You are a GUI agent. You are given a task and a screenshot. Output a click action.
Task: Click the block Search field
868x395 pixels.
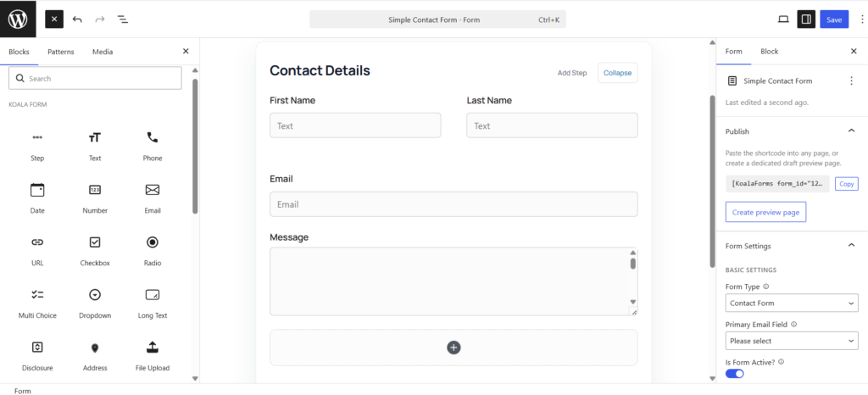(95, 79)
